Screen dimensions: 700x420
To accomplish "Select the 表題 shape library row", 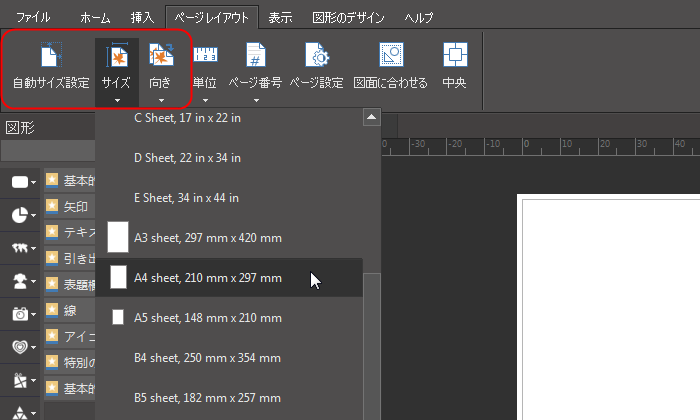I will (70, 284).
